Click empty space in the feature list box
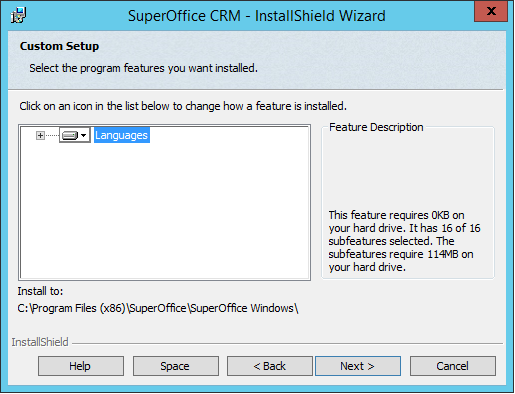 pyautogui.click(x=165, y=210)
